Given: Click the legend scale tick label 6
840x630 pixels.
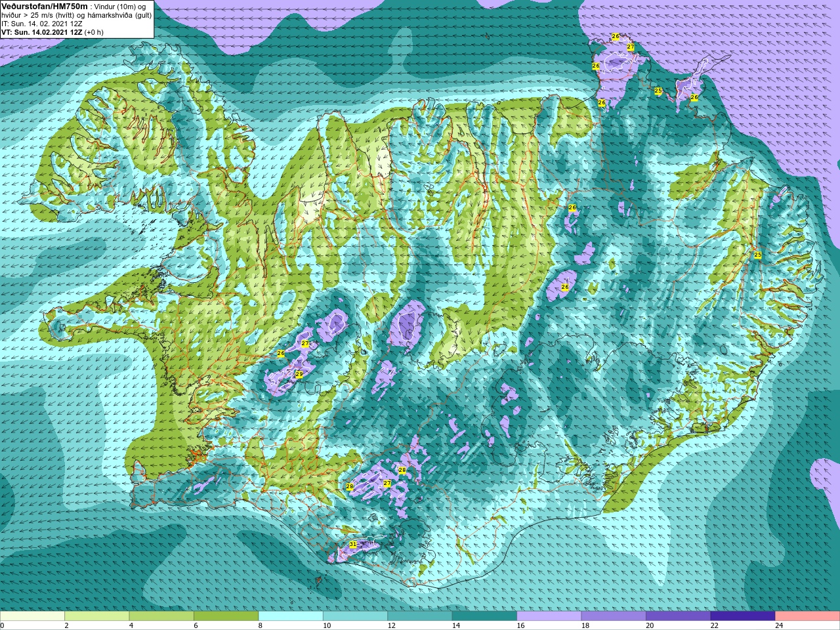Looking at the screenshot, I should click(x=196, y=625).
